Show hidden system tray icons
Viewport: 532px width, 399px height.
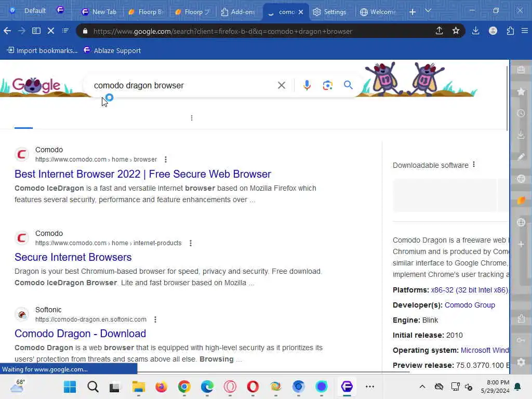422,387
